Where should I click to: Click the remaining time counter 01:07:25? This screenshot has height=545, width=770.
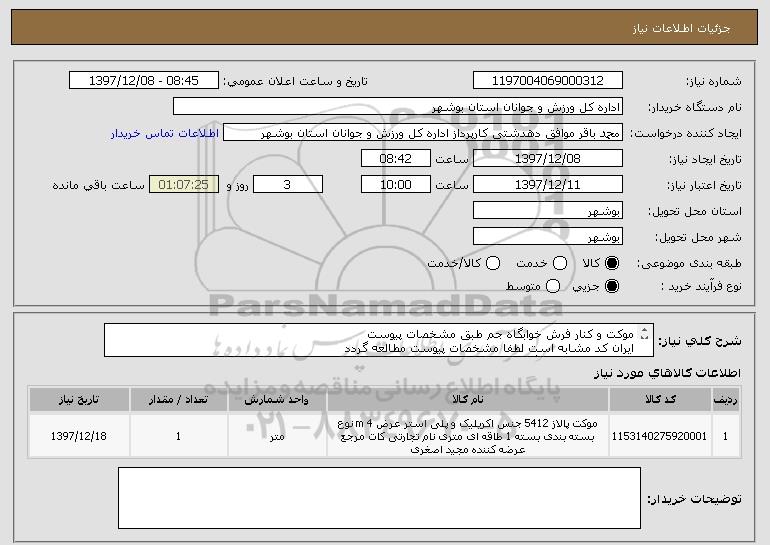pos(184,185)
